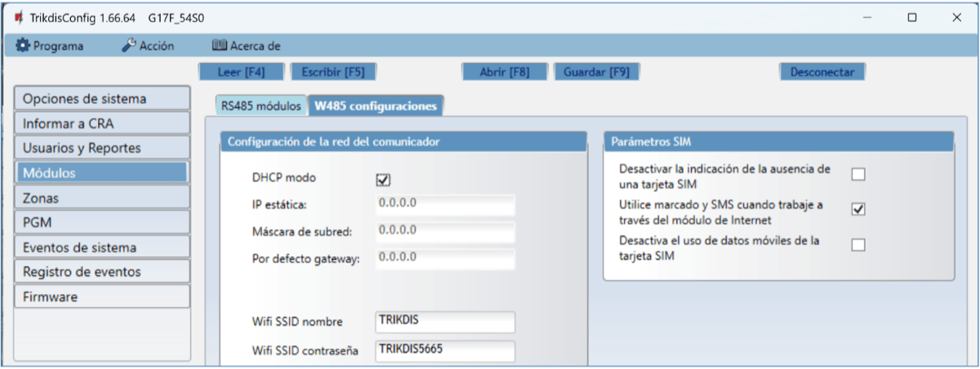Enable disabling SIM card absence indication
The height and width of the screenshot is (369, 980).
(858, 174)
